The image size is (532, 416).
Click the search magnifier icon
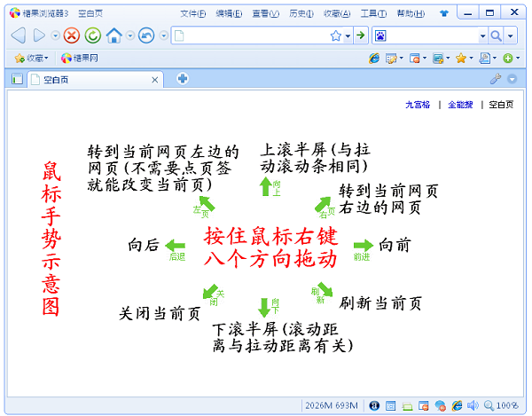(x=497, y=35)
